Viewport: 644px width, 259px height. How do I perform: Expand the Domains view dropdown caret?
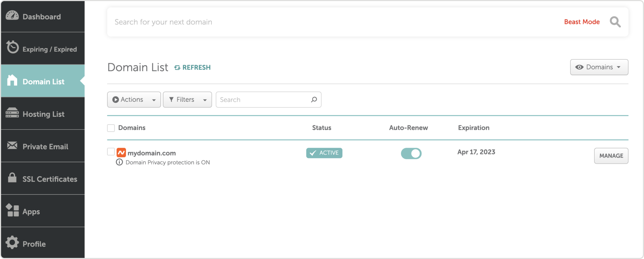pyautogui.click(x=619, y=67)
